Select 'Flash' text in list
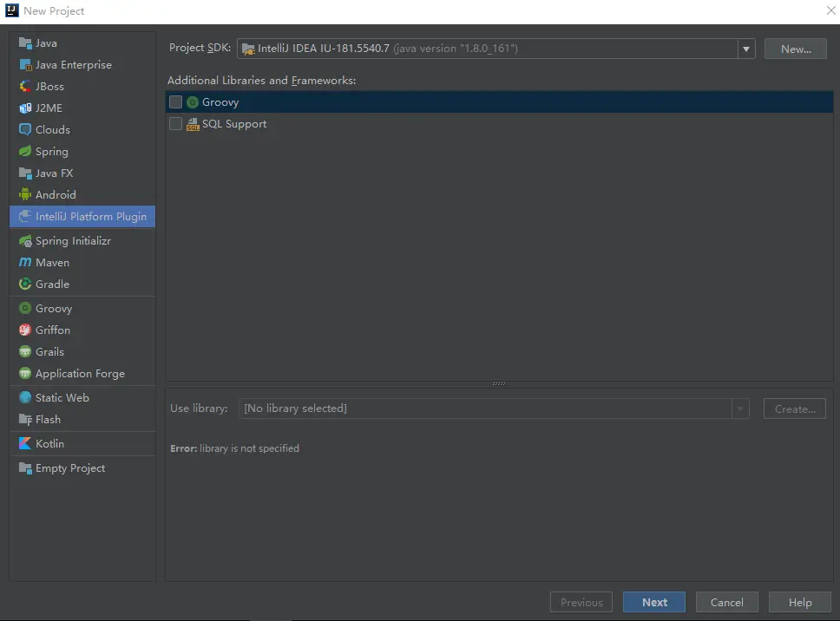The height and width of the screenshot is (621, 840). coord(48,420)
